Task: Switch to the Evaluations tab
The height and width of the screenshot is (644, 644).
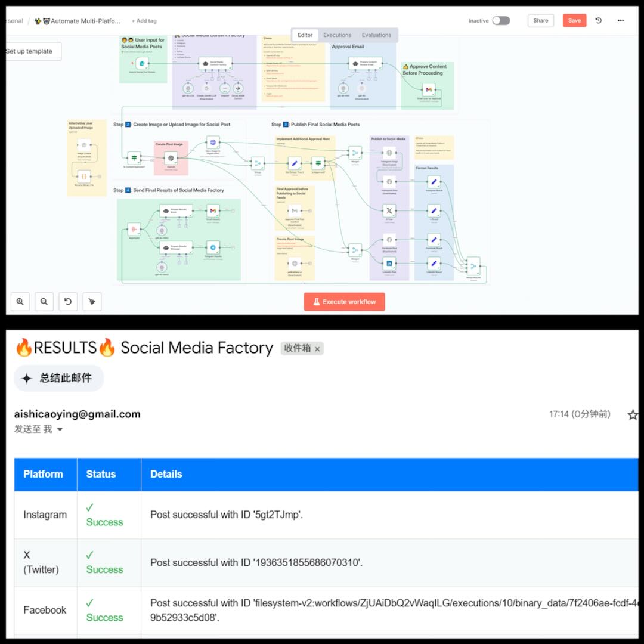Action: coord(376,35)
